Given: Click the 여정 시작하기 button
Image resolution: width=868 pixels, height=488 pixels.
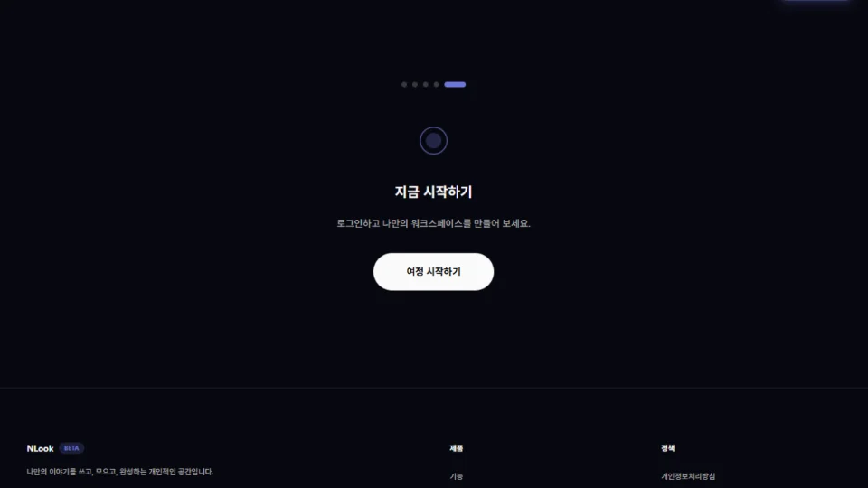Looking at the screenshot, I should click(433, 272).
